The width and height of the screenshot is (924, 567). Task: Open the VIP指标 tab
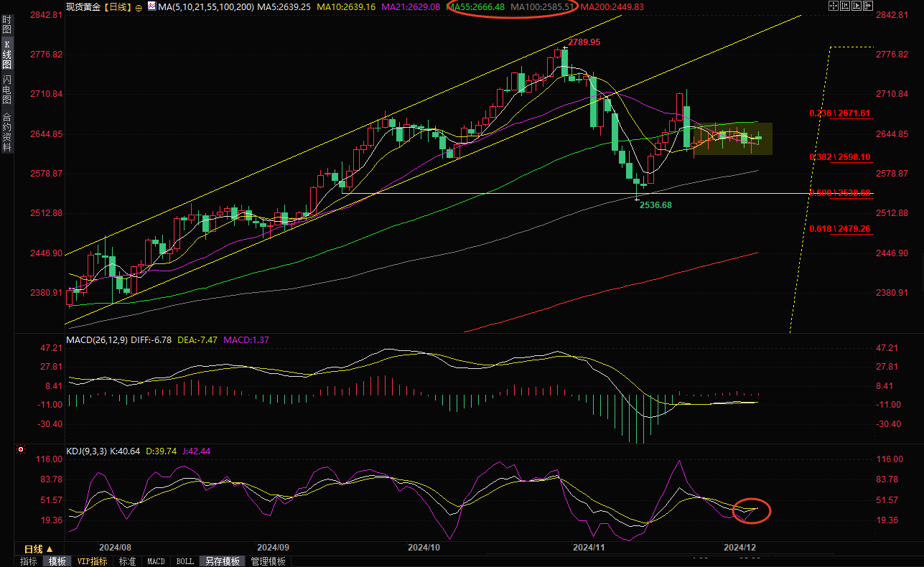pyautogui.click(x=92, y=561)
